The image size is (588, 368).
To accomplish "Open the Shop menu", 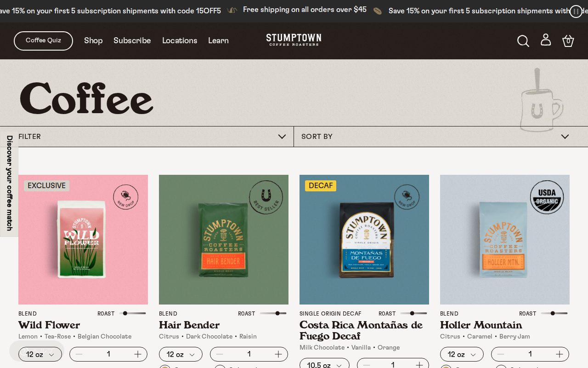I will coord(93,40).
